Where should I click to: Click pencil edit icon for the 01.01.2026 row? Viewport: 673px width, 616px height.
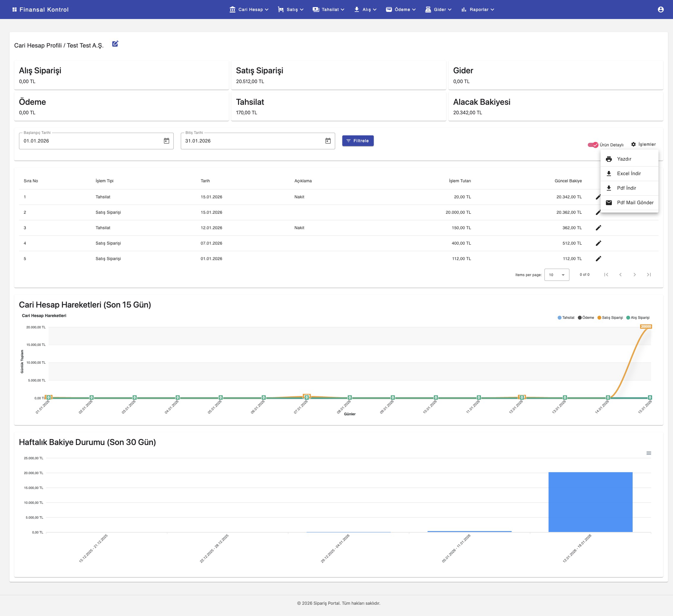pos(598,259)
